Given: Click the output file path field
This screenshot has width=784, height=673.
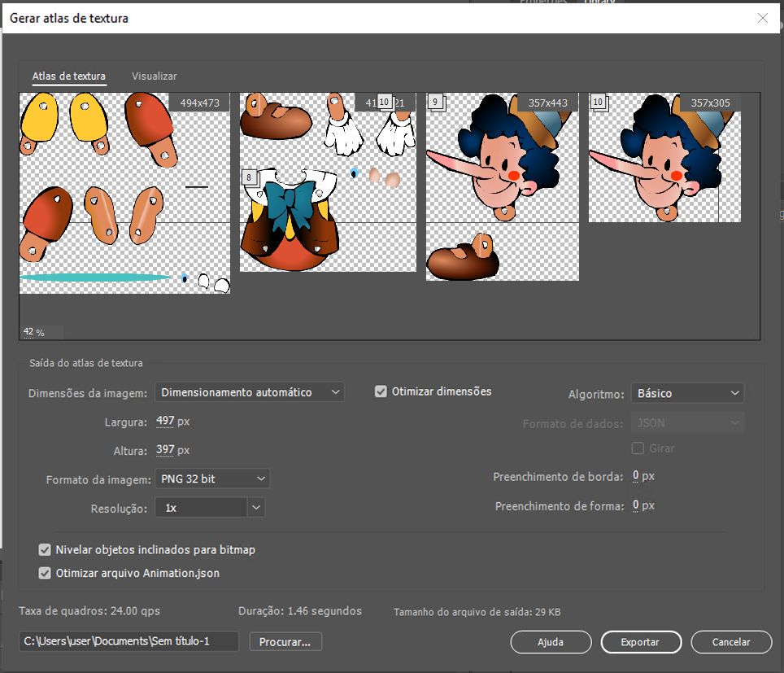Looking at the screenshot, I should (x=128, y=641).
